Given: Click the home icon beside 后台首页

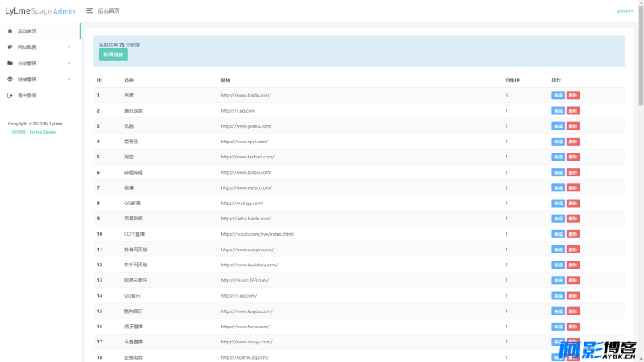Looking at the screenshot, I should point(10,31).
